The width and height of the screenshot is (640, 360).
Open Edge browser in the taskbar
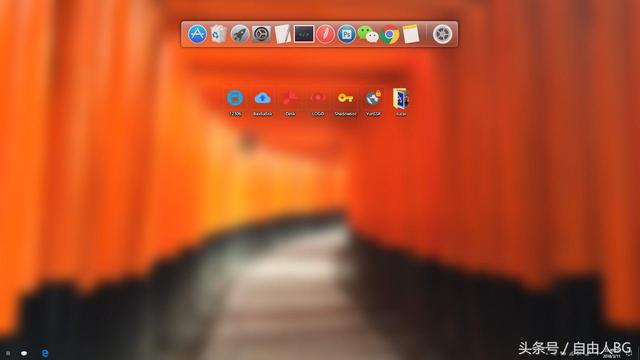pyautogui.click(x=45, y=353)
